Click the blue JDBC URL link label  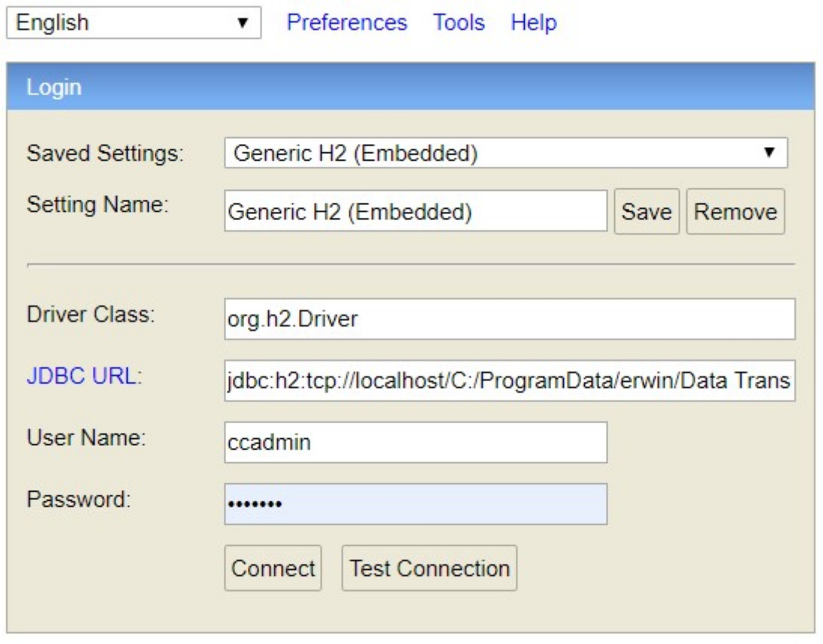pyautogui.click(x=82, y=376)
